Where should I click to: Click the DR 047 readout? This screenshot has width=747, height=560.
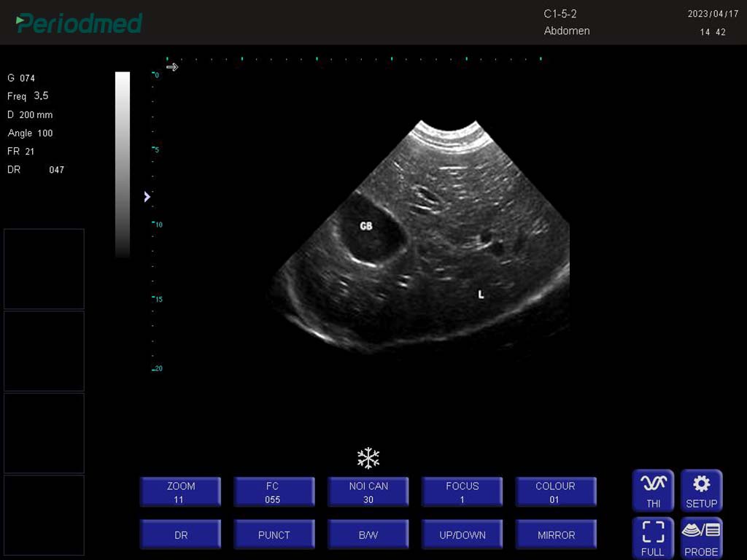(x=36, y=169)
